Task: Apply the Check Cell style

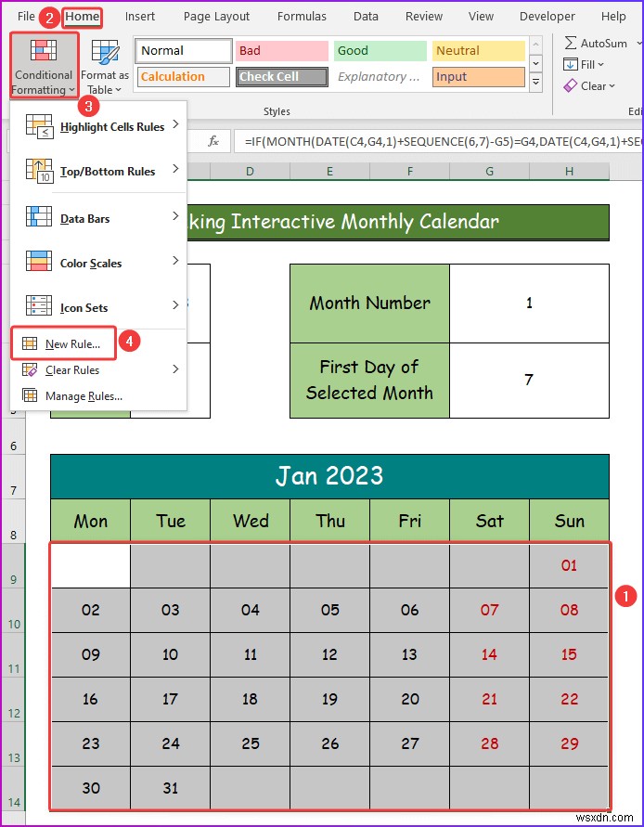Action: coord(282,76)
